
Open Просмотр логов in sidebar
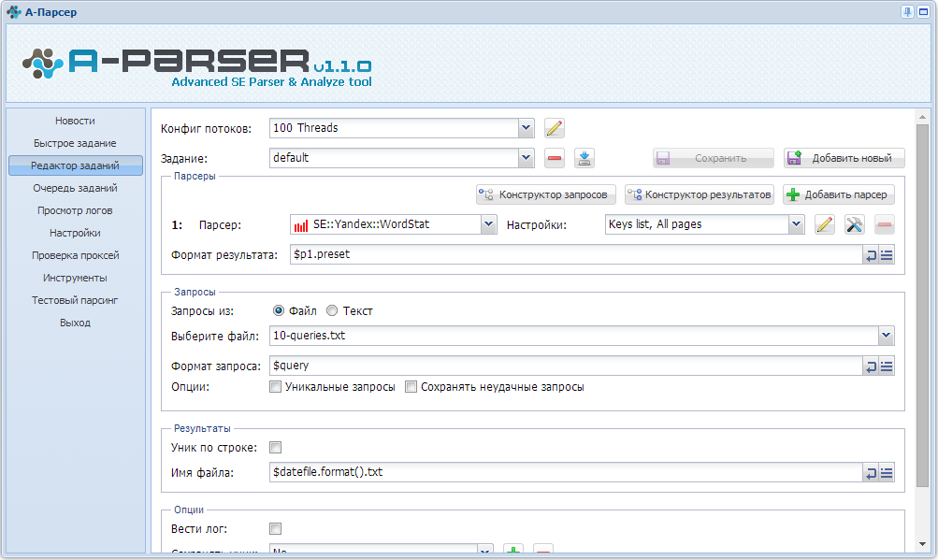pos(76,210)
